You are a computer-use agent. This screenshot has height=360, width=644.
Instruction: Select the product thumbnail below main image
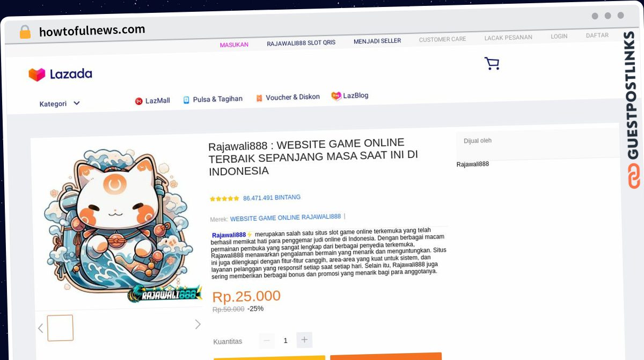(60, 328)
